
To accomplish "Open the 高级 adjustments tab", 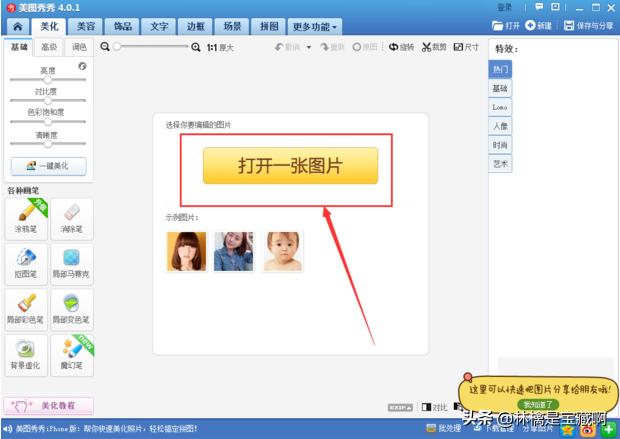I will click(x=49, y=47).
